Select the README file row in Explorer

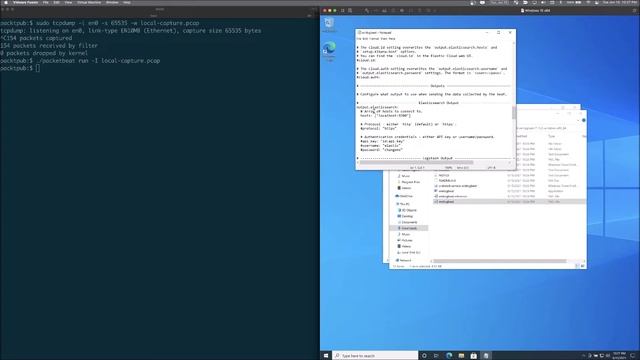point(509,180)
